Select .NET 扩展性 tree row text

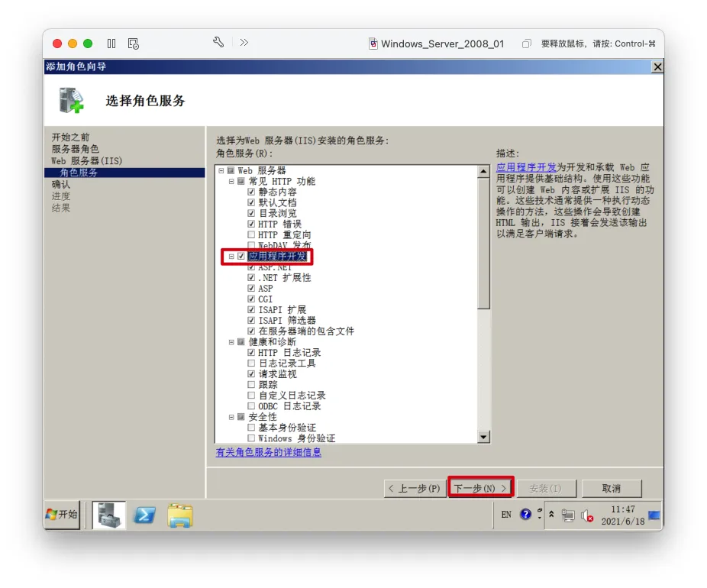click(x=285, y=278)
